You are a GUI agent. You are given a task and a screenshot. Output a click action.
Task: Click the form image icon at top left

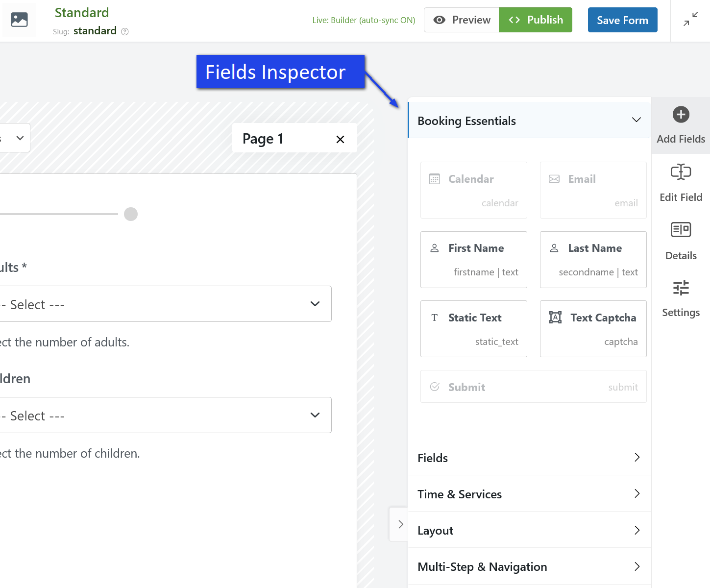[x=19, y=20]
